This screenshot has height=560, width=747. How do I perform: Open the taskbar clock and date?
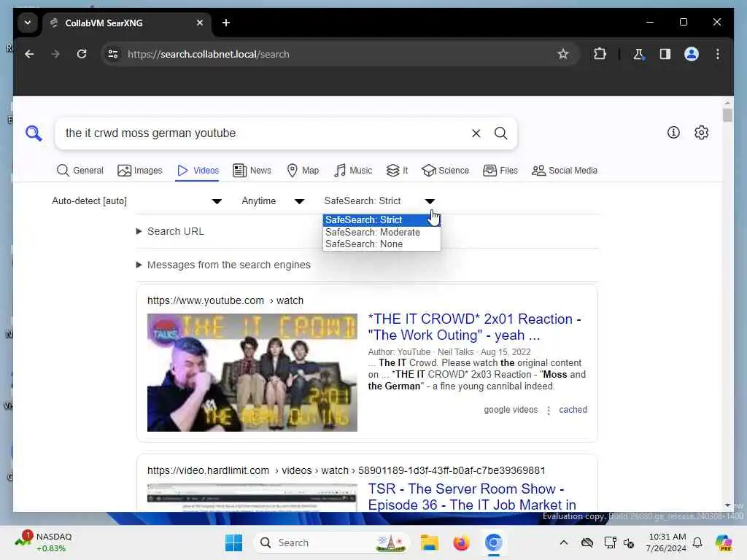click(x=667, y=542)
